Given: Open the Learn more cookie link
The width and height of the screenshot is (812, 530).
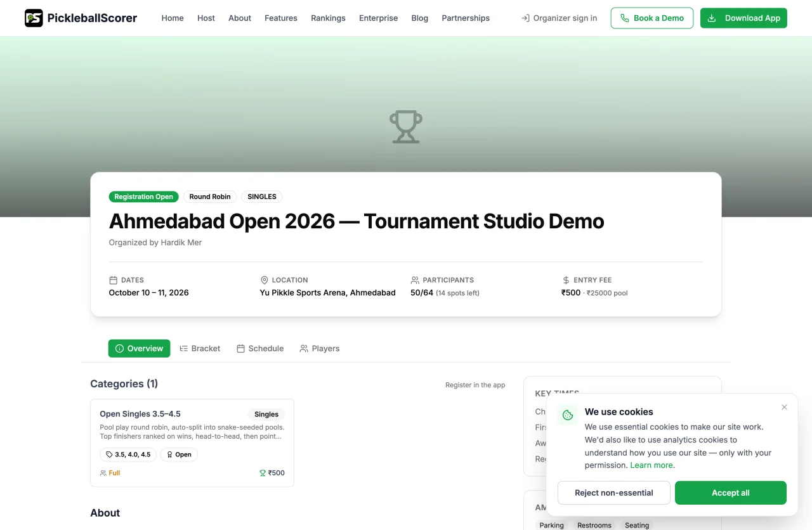Looking at the screenshot, I should (652, 465).
